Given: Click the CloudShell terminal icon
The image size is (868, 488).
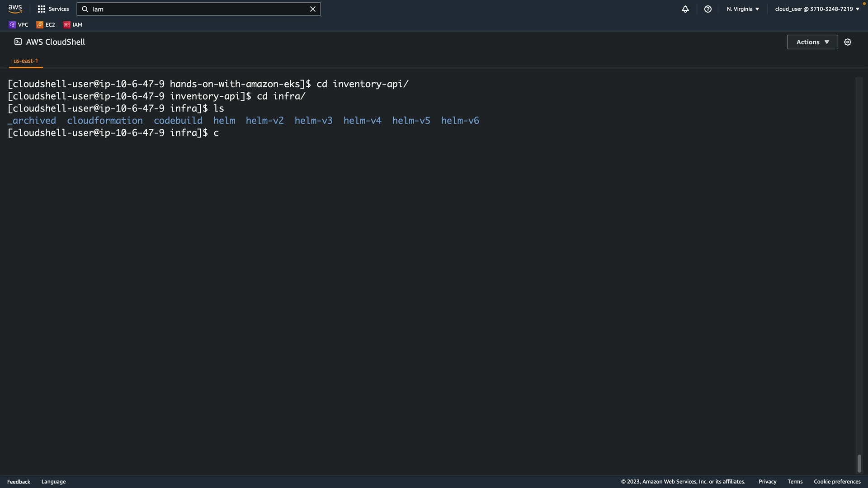Looking at the screenshot, I should click(18, 42).
